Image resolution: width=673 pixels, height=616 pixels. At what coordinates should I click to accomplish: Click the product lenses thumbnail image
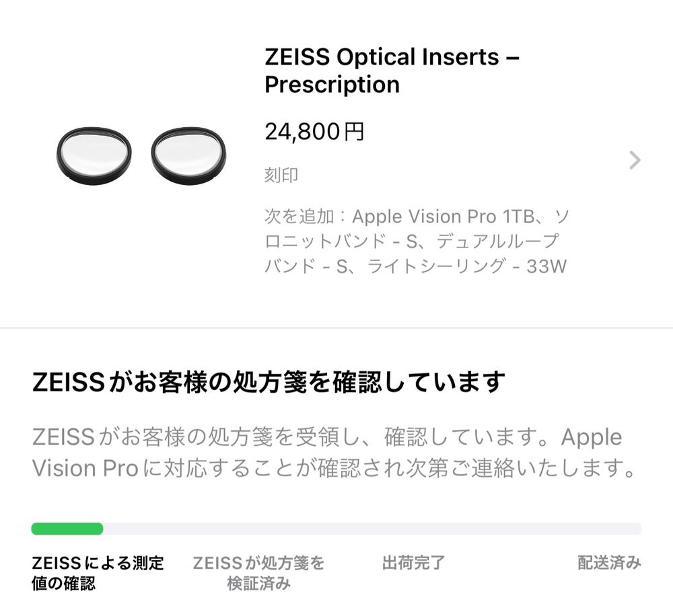point(141,155)
